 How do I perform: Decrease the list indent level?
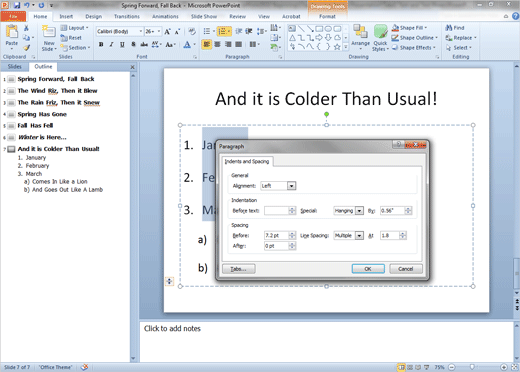point(239,31)
